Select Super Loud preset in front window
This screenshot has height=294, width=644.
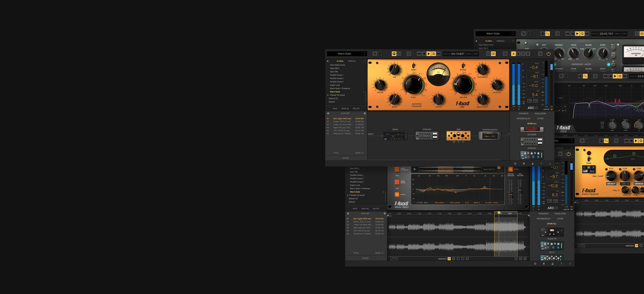coord(335,85)
